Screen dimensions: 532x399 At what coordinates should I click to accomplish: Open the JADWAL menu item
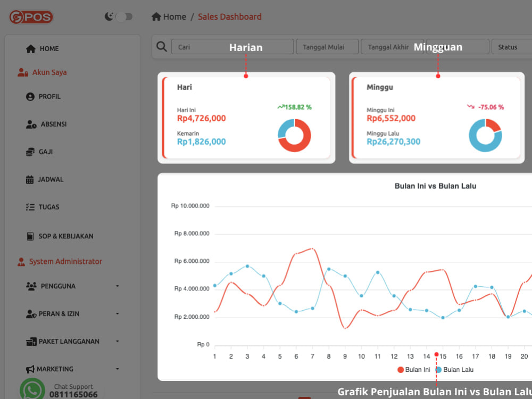point(51,179)
